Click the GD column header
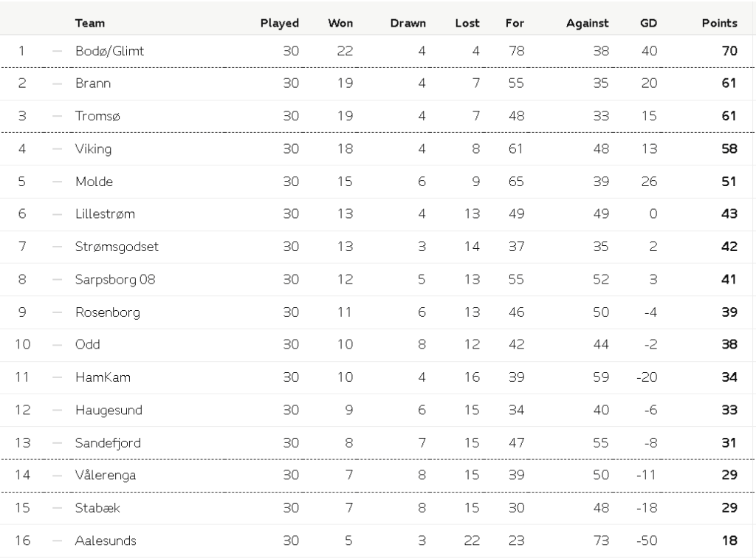The height and width of the screenshot is (559, 756). click(648, 23)
